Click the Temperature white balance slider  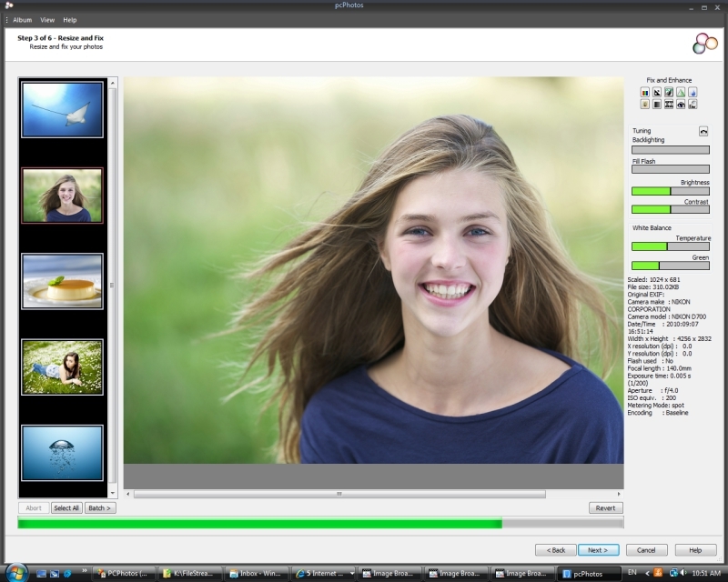pyautogui.click(x=671, y=247)
